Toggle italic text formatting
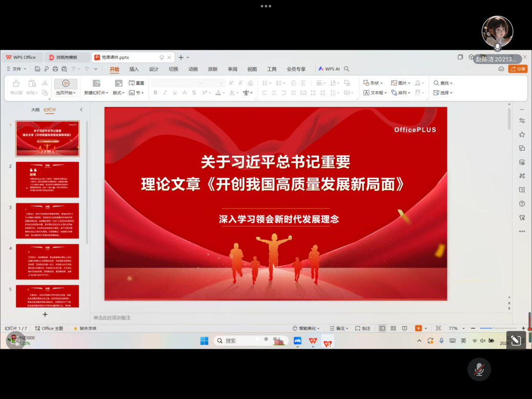The height and width of the screenshot is (399, 532). pyautogui.click(x=165, y=93)
